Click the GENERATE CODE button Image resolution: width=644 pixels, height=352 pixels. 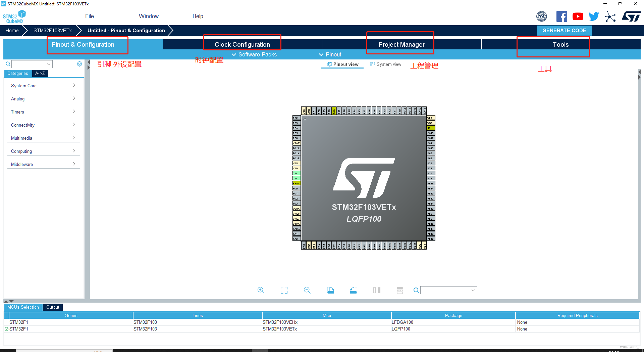click(564, 30)
